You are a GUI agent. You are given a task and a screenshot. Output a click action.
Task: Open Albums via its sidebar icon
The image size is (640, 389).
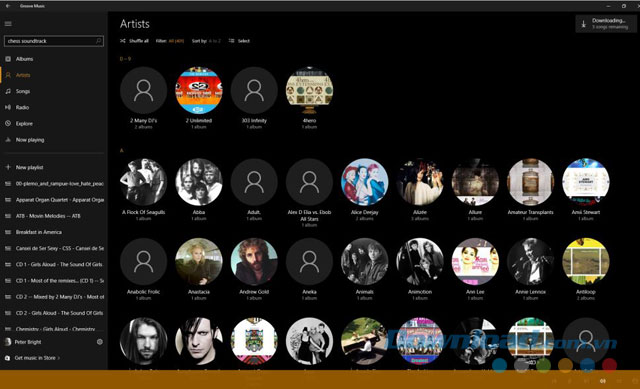(x=8, y=59)
